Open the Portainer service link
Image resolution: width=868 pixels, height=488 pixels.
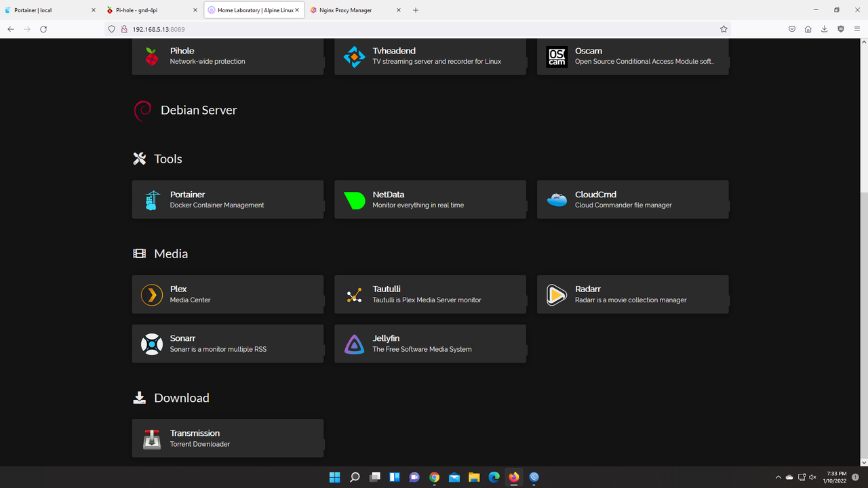228,199
